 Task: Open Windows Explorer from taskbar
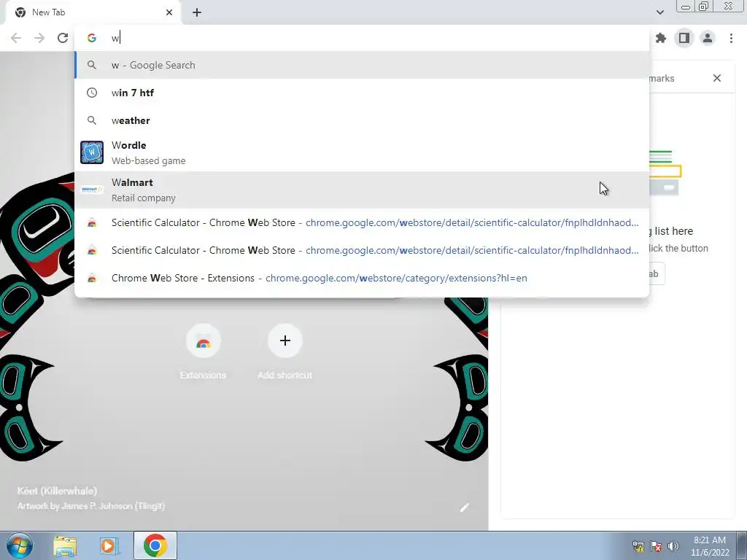point(65,545)
